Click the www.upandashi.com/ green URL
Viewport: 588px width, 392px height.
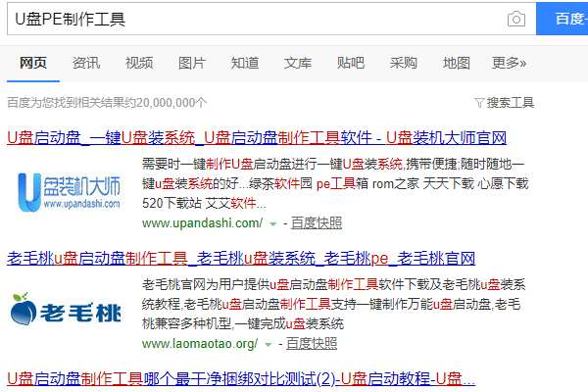202,223
